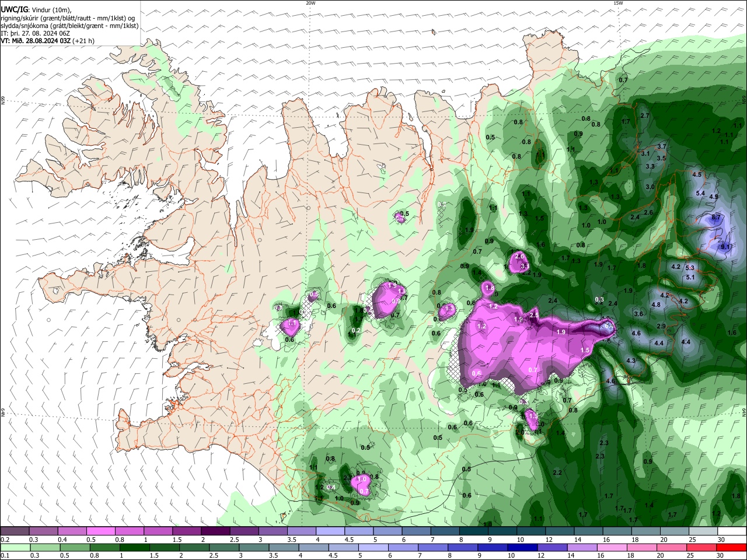
Task: Click the 2.2 value south of Iceland
Action: [557, 473]
